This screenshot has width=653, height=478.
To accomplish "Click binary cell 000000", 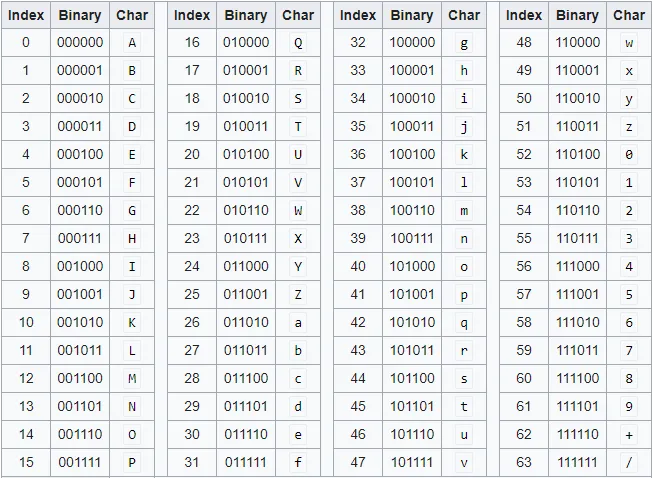I will (80, 42).
